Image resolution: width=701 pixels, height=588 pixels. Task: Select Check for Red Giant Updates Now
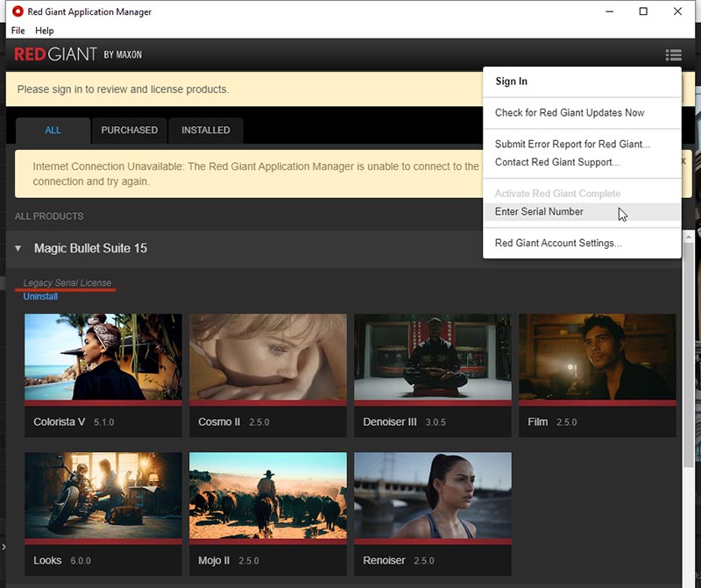[x=569, y=113]
